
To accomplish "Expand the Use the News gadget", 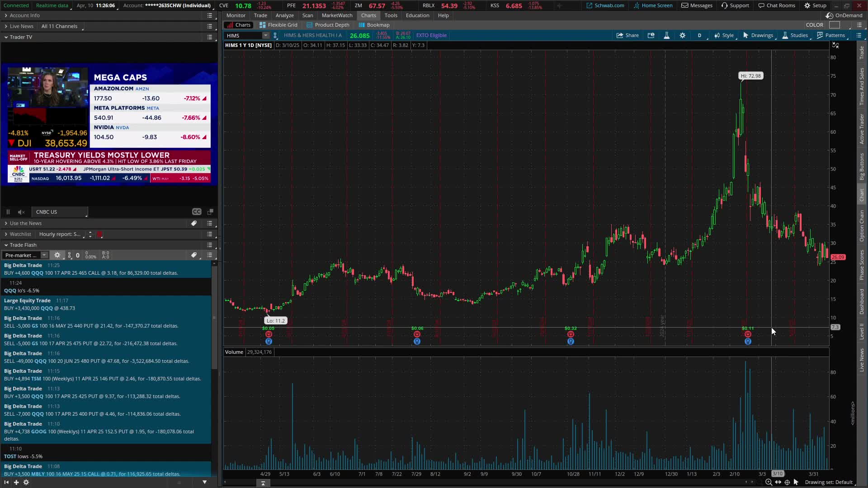I will coord(6,223).
